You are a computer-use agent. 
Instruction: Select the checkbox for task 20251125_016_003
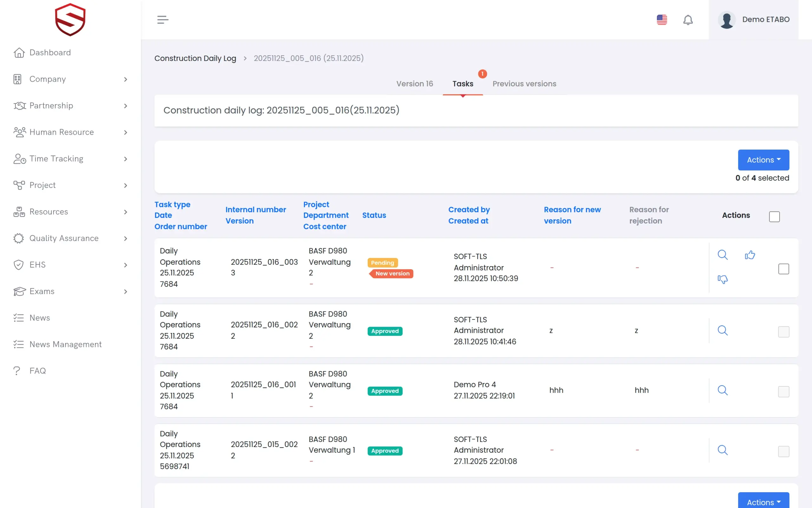(x=783, y=269)
